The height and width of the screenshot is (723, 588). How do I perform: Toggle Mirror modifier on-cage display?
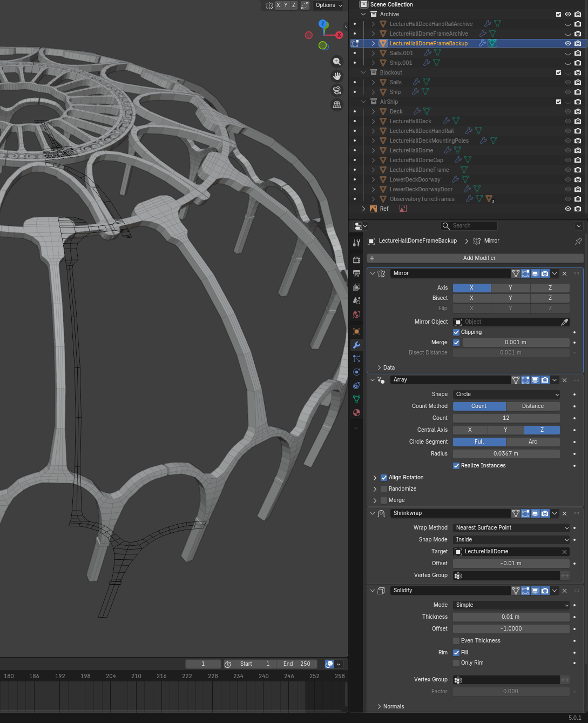pos(516,273)
